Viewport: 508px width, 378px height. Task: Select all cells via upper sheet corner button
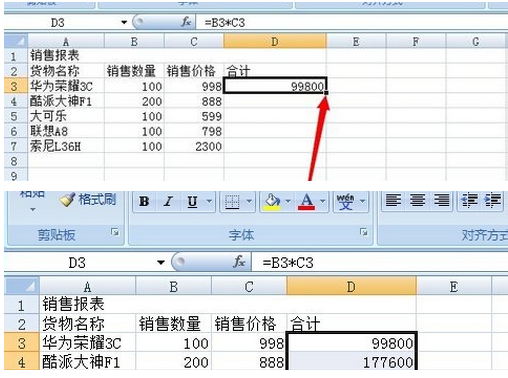[16, 41]
